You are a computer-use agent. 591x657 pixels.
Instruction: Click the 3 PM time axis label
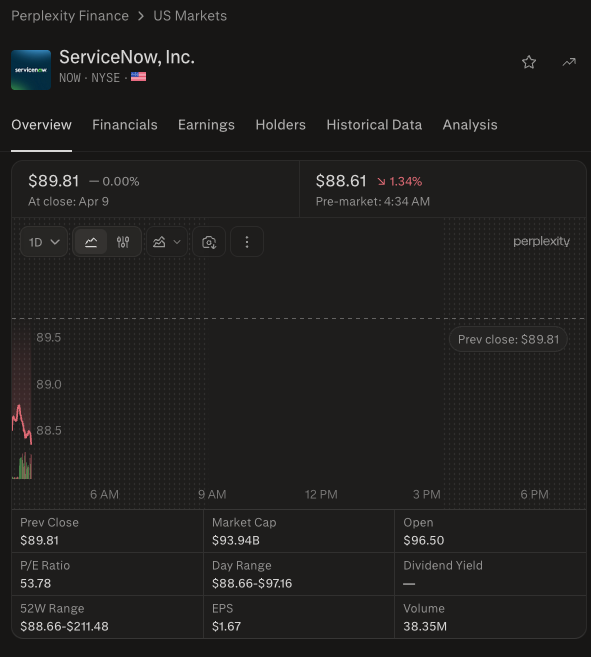click(x=427, y=494)
